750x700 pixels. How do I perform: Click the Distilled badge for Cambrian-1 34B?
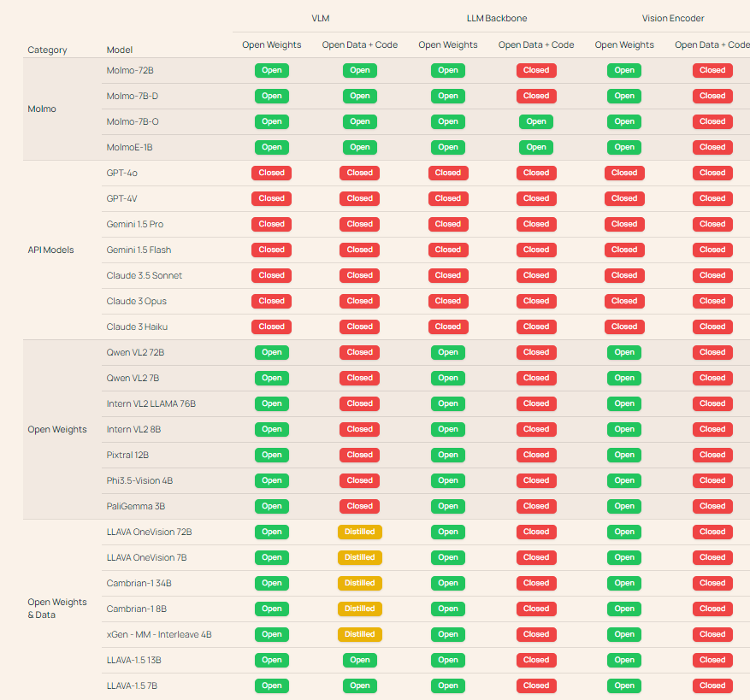point(359,583)
